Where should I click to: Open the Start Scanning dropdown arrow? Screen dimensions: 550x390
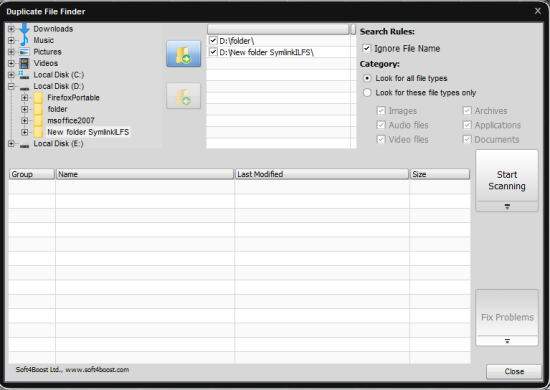coord(507,207)
